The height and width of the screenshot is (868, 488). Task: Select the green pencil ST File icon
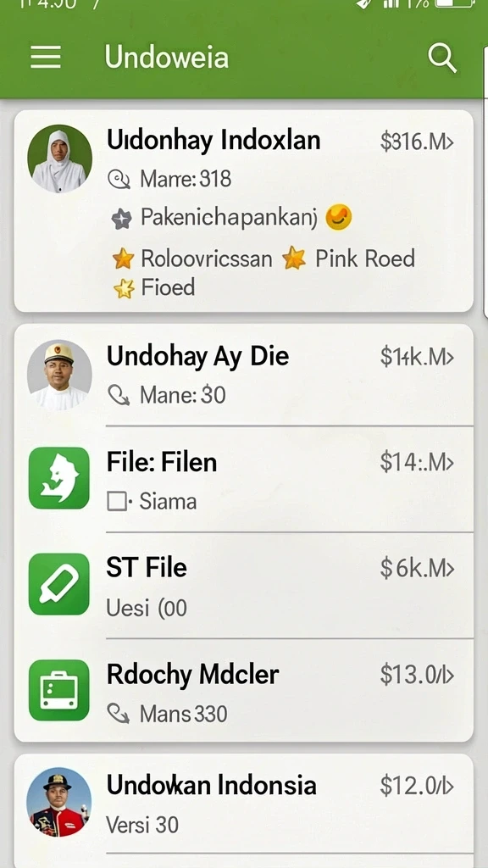coord(58,584)
